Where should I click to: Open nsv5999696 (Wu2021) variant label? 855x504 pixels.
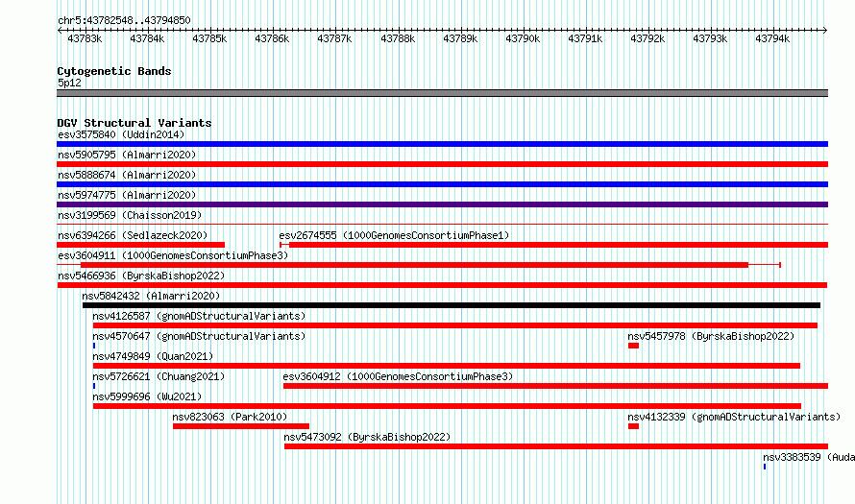pos(147,396)
